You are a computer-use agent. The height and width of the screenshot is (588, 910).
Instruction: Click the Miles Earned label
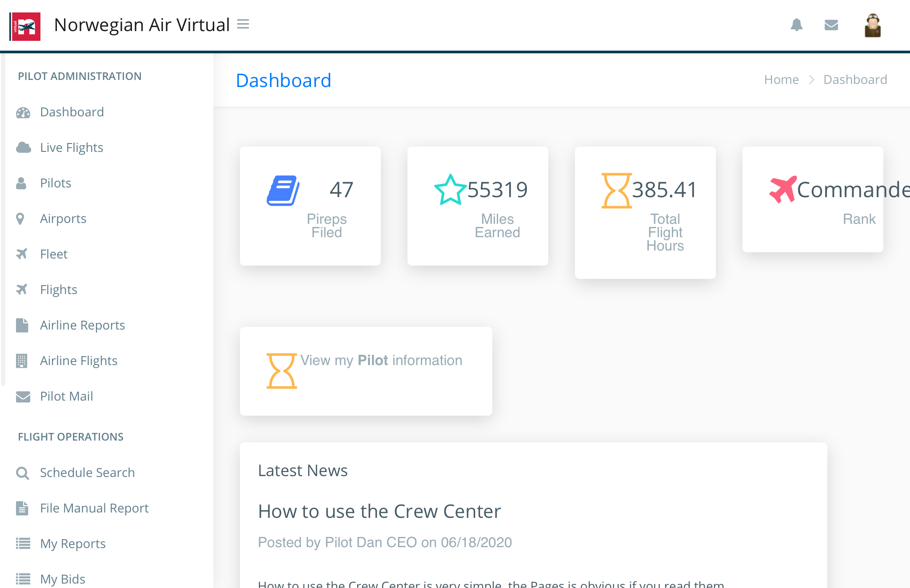[497, 226]
